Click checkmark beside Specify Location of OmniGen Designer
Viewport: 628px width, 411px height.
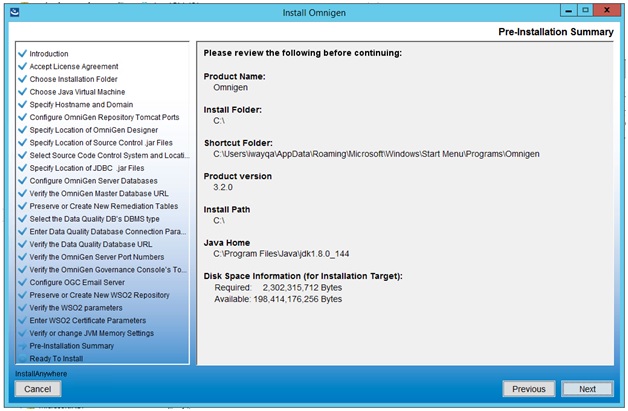click(22, 130)
